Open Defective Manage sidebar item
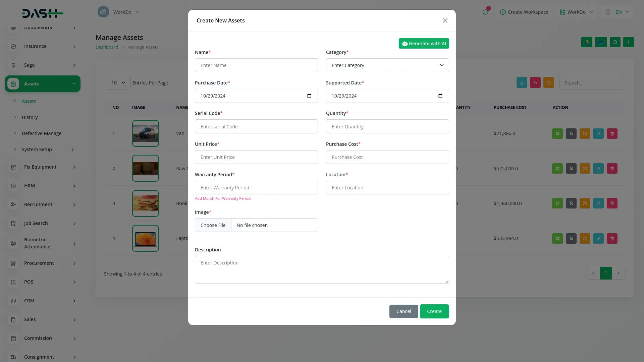 (42, 133)
